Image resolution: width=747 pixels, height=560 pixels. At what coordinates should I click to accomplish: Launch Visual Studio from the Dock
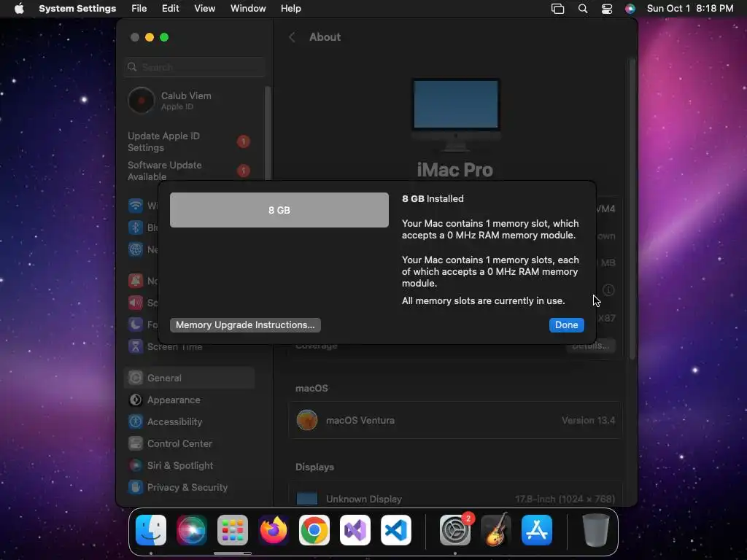(x=355, y=530)
